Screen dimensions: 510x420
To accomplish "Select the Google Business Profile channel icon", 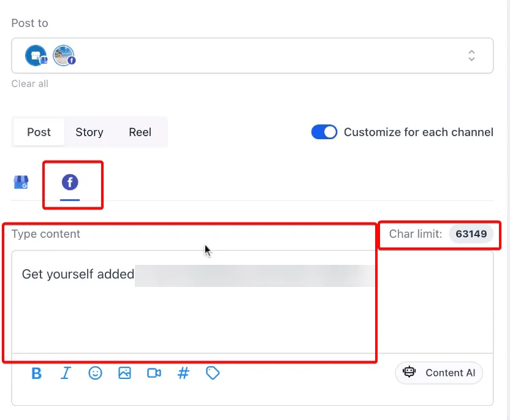I will pyautogui.click(x=21, y=182).
